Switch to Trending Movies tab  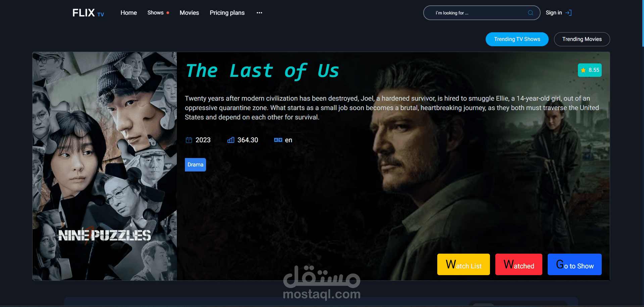pos(582,39)
